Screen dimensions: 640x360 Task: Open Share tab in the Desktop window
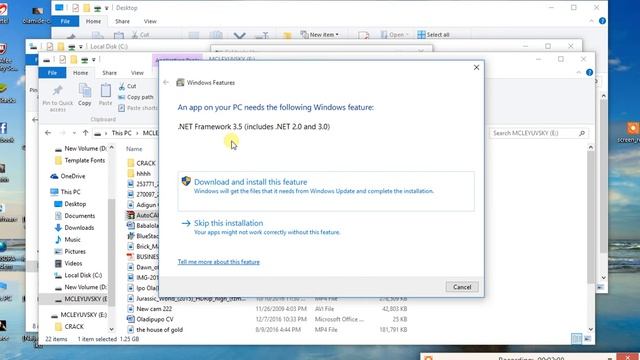(122, 21)
